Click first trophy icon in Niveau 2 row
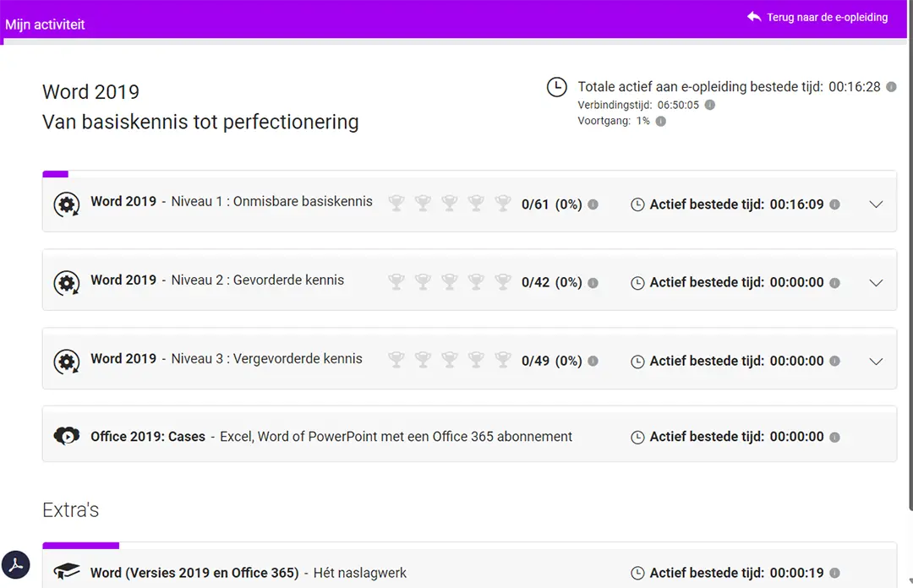The height and width of the screenshot is (588, 913). [396, 282]
